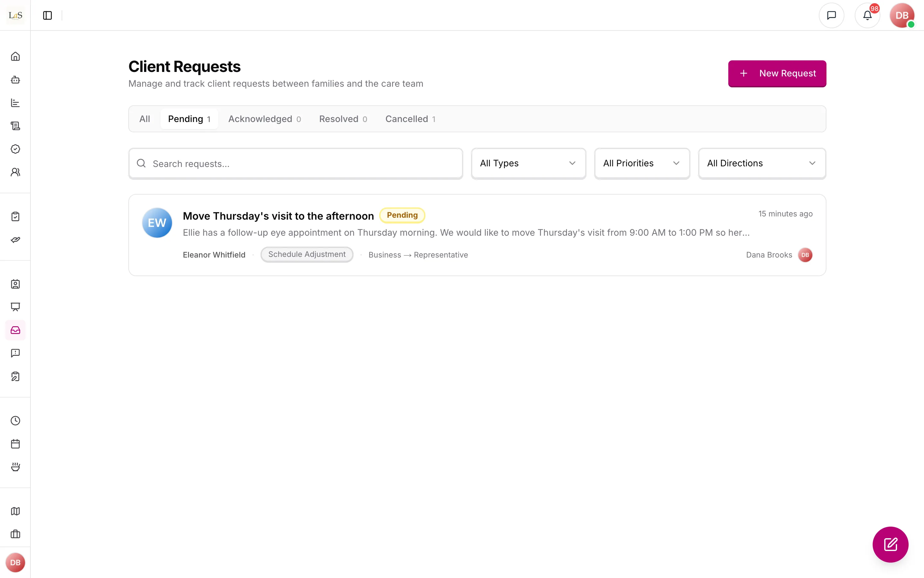
Task: Open the chat messages icon in header
Action: [832, 15]
